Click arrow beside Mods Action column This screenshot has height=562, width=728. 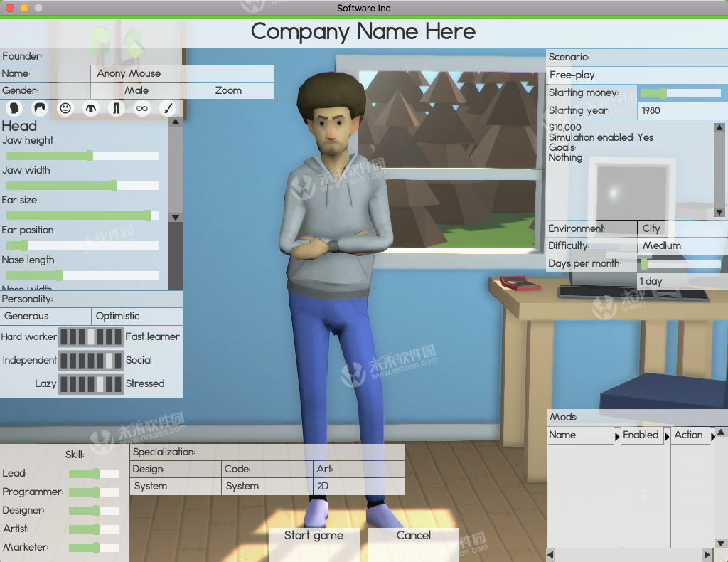712,436
